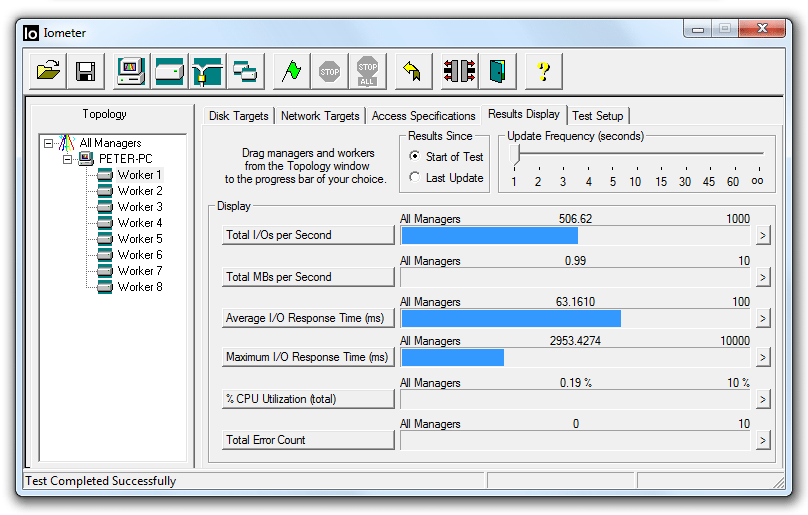Open arrow menu for Total MBs per Second
This screenshot has height=515, width=808.
pyautogui.click(x=763, y=277)
